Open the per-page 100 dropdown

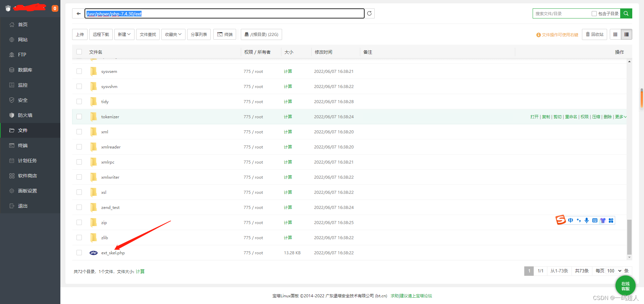pyautogui.click(x=614, y=271)
